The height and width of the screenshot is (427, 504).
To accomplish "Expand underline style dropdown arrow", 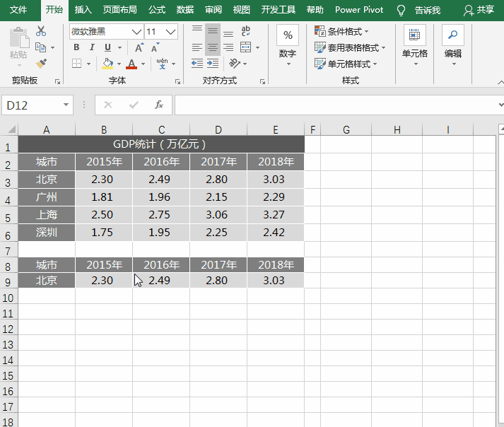I will [119, 47].
